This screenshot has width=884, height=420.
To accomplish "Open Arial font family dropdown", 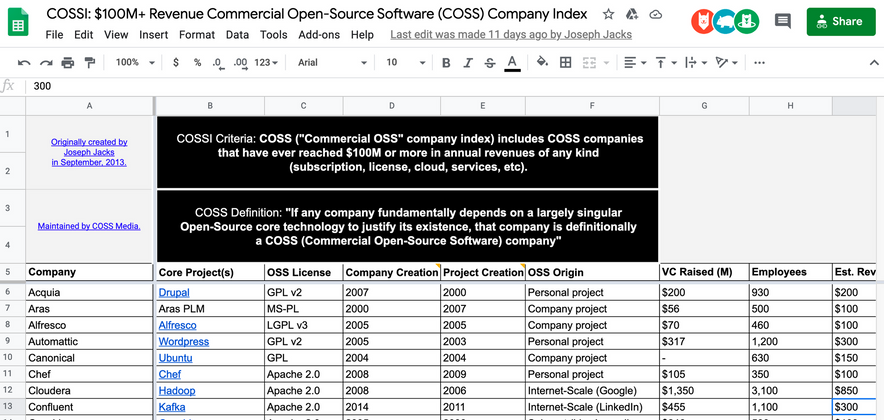I will coord(333,63).
